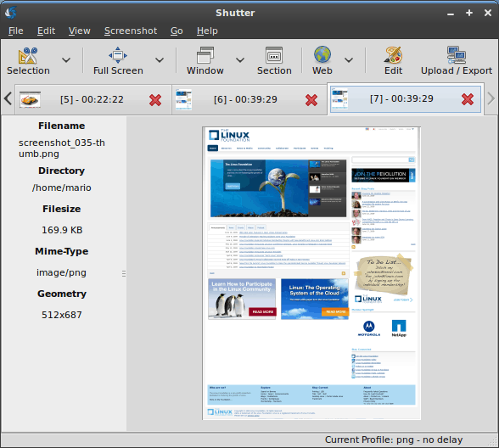Close tab [6] with red X

click(311, 100)
